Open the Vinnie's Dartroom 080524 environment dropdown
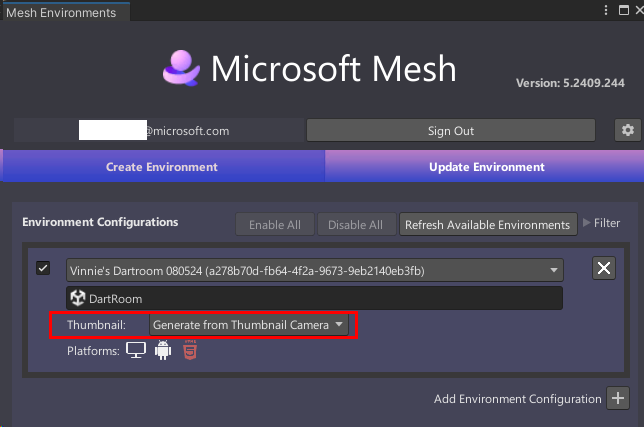 tap(315, 270)
